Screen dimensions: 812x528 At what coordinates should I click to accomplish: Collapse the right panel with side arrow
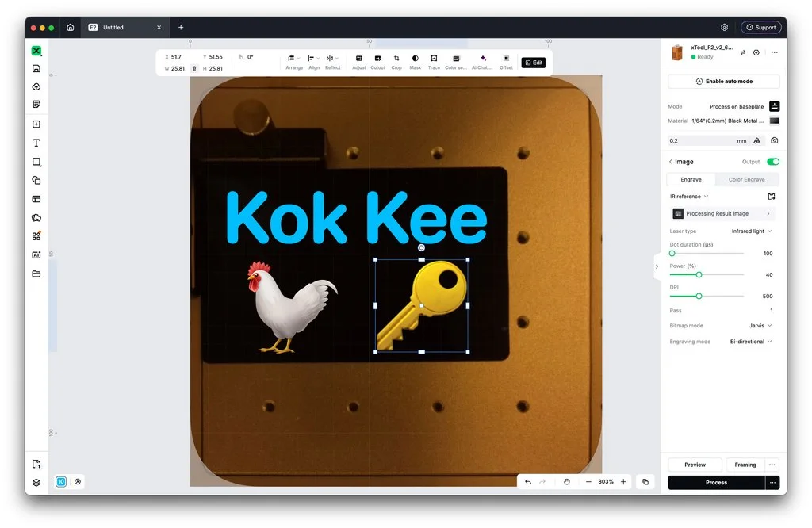pyautogui.click(x=657, y=266)
